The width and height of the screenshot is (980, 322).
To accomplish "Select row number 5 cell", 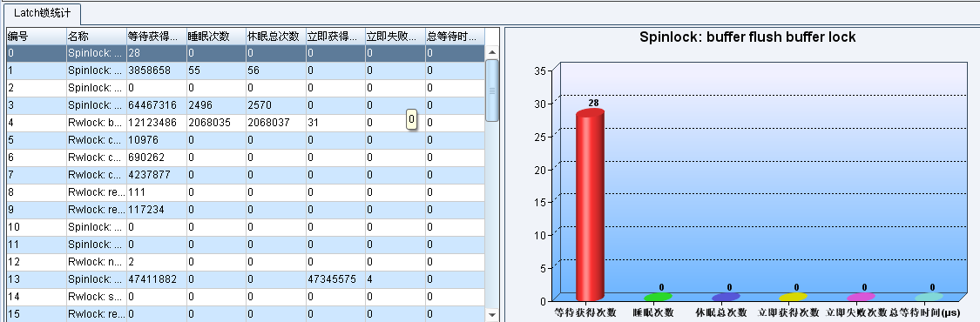I will (37, 140).
